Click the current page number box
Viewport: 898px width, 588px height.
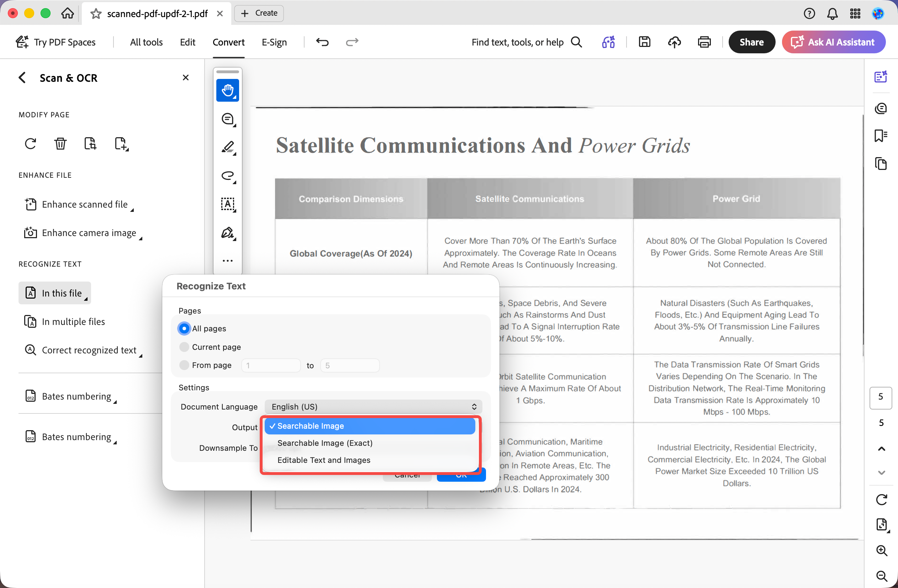coord(881,397)
